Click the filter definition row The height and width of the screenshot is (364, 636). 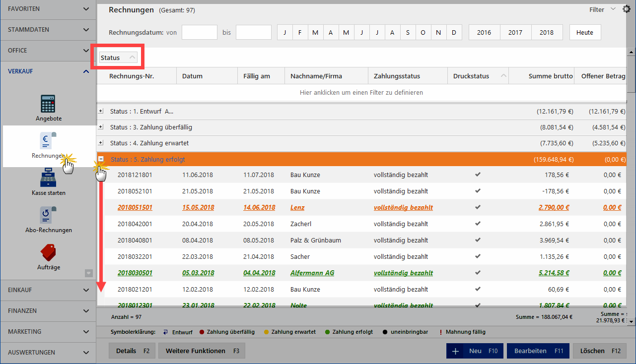361,92
